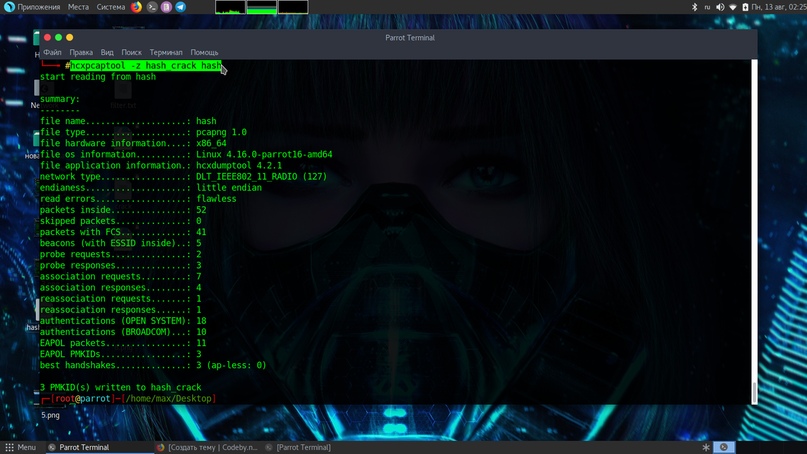Open the date and time clock
807x454 pixels.
pos(778,7)
